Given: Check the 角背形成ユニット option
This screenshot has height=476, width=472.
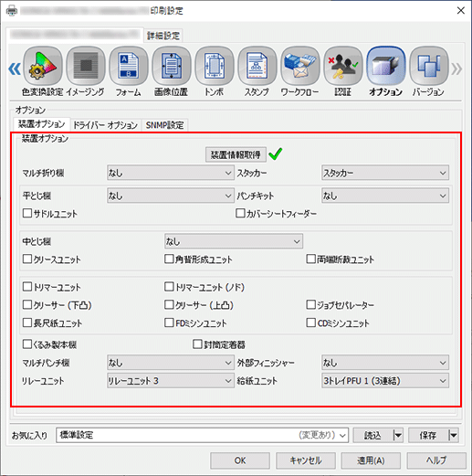Looking at the screenshot, I should (169, 259).
